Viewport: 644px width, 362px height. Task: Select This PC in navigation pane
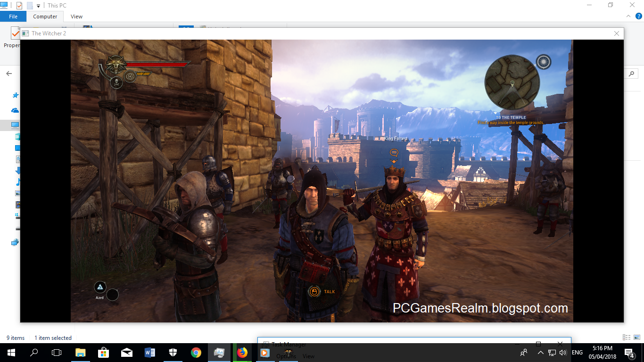(16, 125)
